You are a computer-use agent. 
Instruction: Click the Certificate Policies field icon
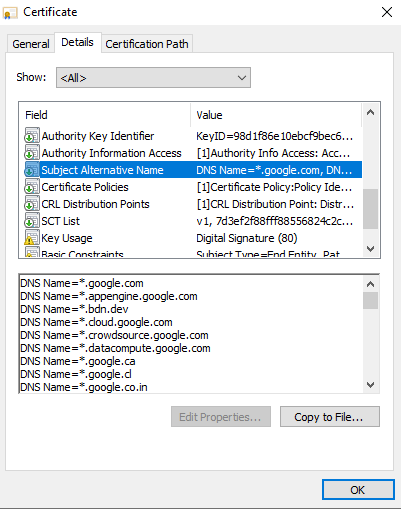coord(32,187)
